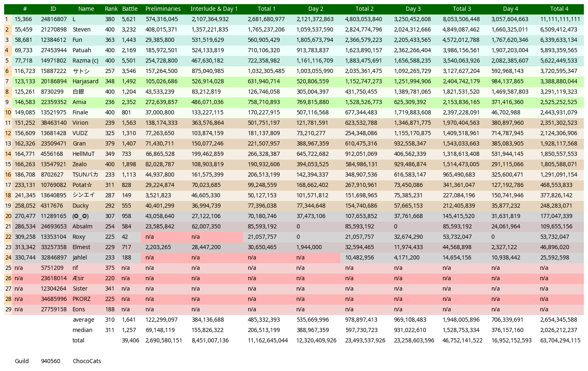Viewport: 588px width, 371px height.
Task: Click the Preliminaries column header
Action: coord(163,9)
